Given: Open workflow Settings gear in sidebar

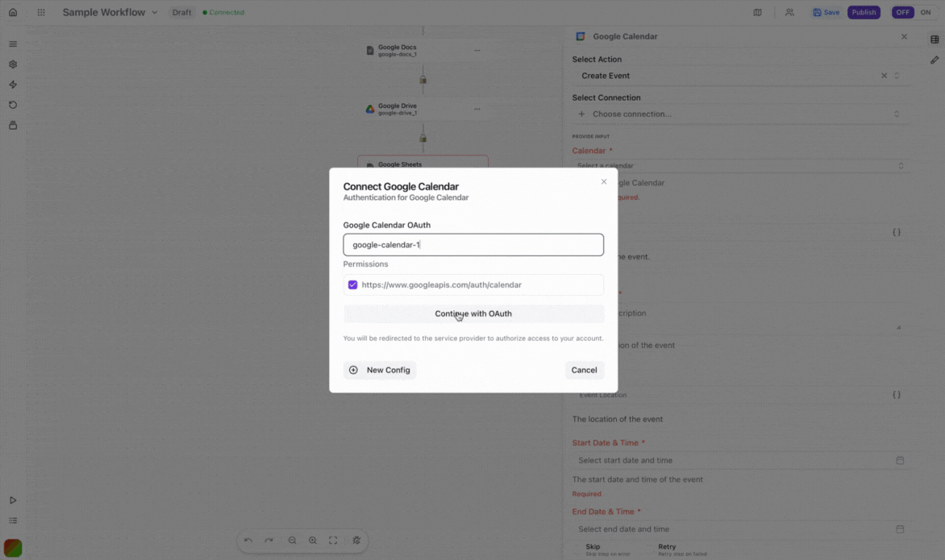Looking at the screenshot, I should pos(13,64).
